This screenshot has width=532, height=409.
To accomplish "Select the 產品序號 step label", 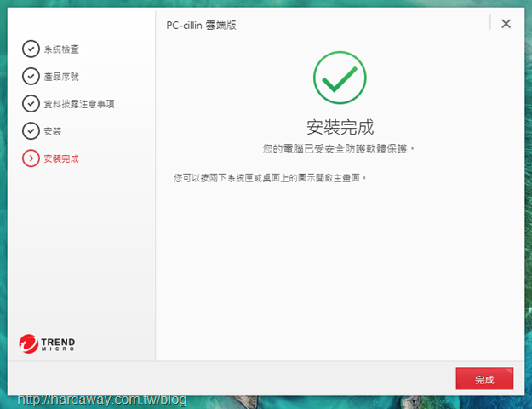I will [x=61, y=77].
